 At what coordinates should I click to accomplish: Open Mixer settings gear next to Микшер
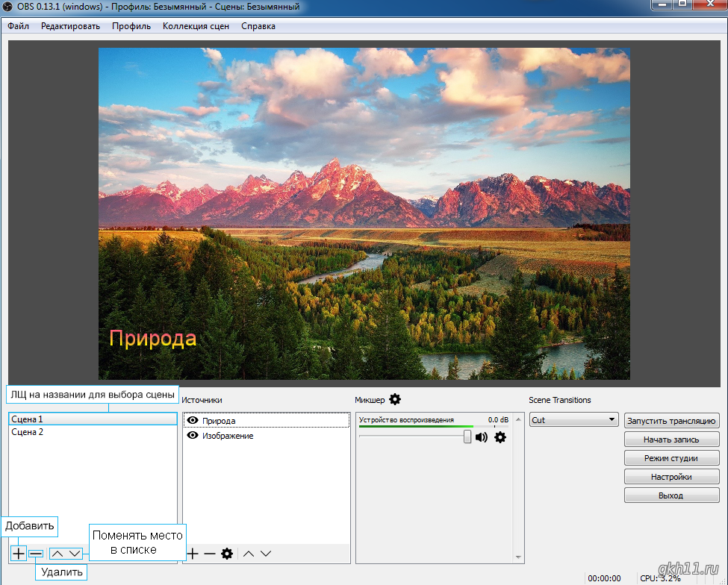[395, 399]
